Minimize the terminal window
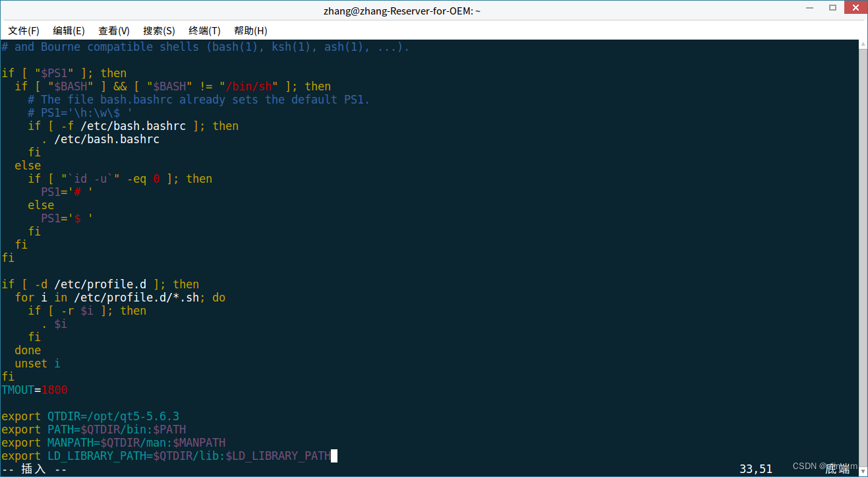 click(811, 8)
